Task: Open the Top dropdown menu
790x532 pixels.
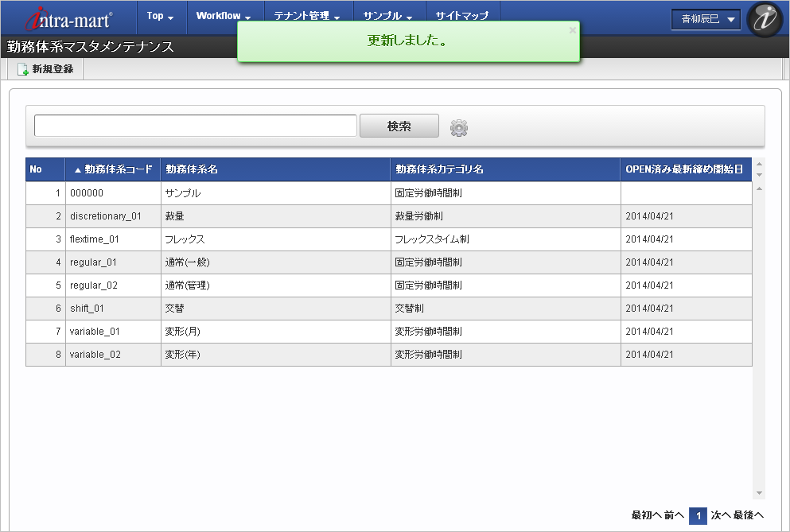Action: (160, 16)
